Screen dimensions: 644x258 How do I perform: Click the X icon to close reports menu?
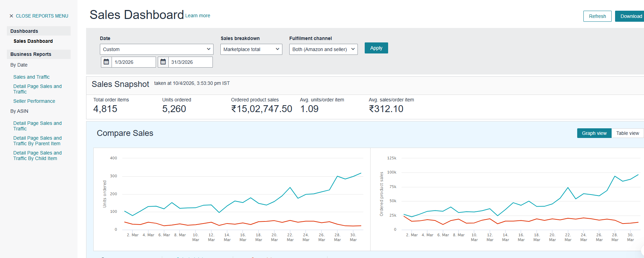point(11,16)
